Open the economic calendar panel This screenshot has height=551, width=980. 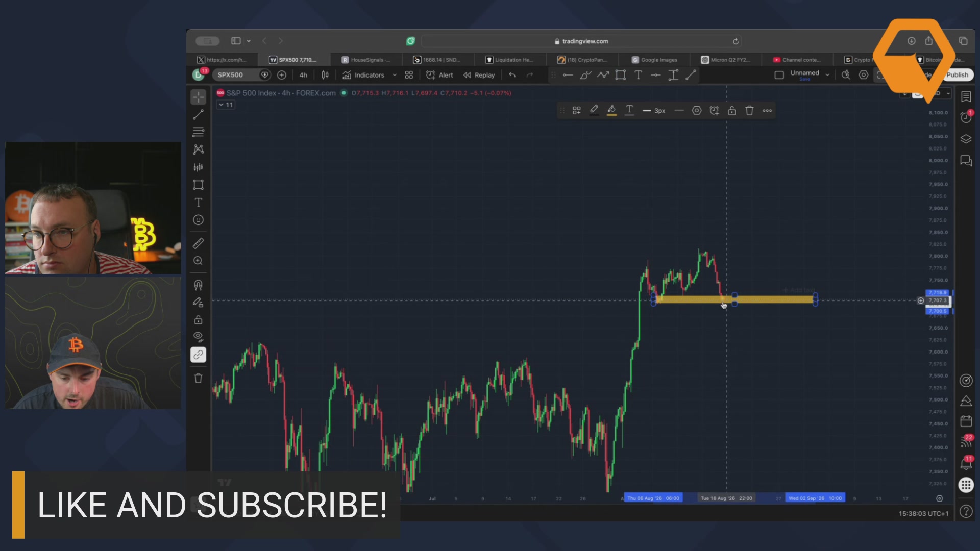[966, 421]
